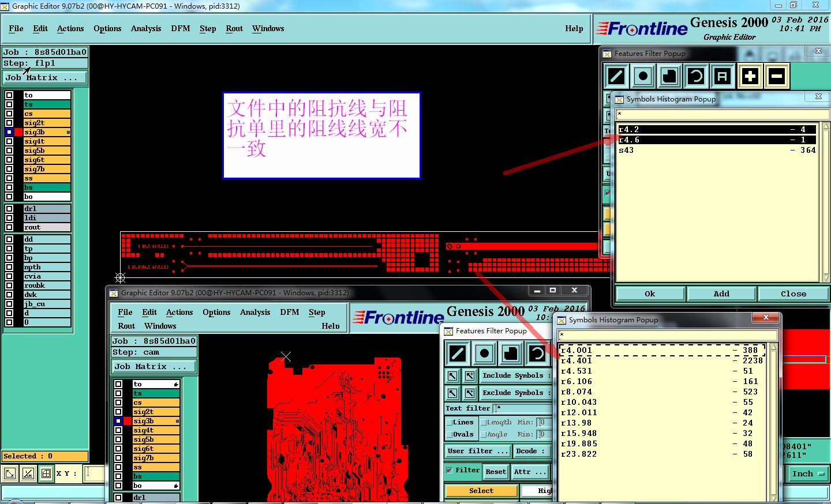Click the orange Select button

pyautogui.click(x=481, y=491)
